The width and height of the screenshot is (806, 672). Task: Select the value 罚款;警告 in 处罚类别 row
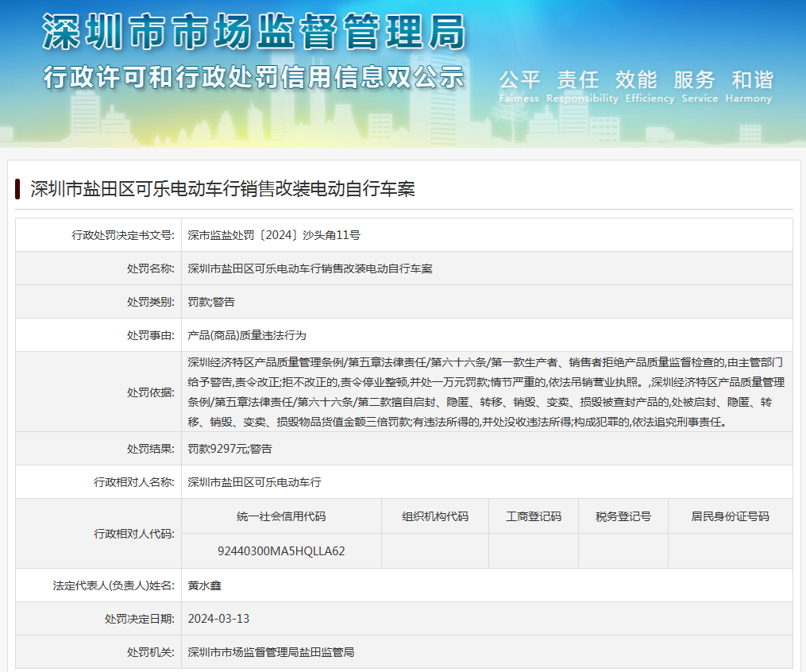click(211, 302)
